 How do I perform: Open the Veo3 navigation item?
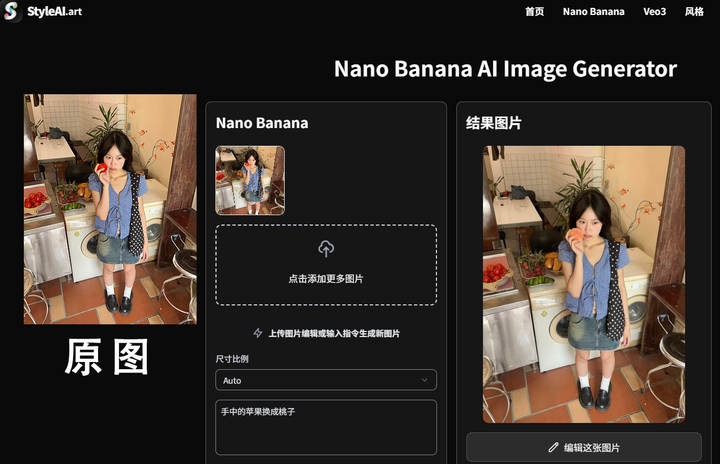pos(654,11)
